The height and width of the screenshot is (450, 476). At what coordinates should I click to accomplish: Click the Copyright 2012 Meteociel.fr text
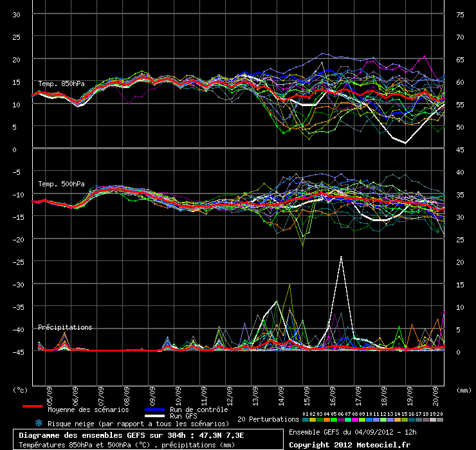click(349, 444)
